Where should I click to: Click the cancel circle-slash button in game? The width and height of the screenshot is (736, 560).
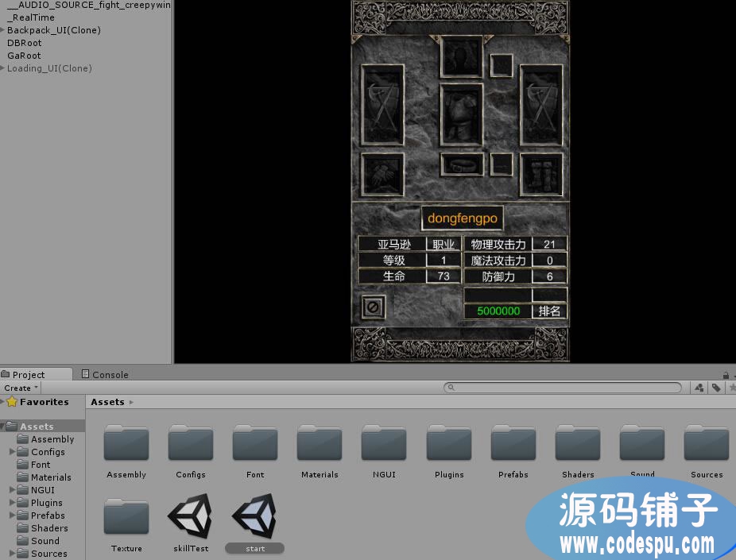(x=373, y=307)
